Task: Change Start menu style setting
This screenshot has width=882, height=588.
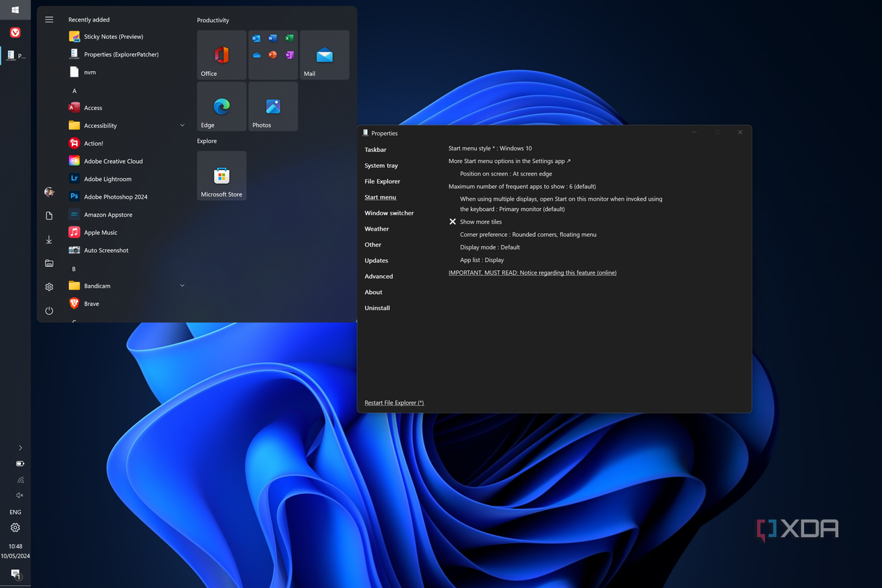Action: (490, 148)
